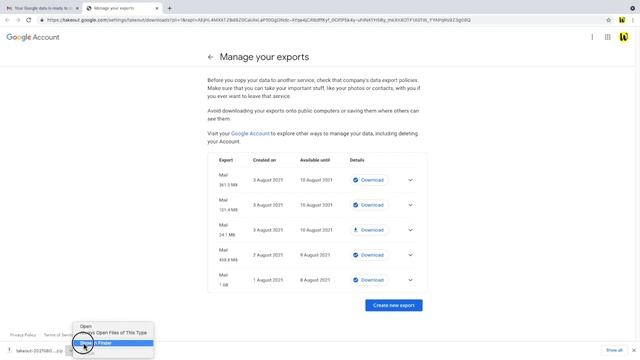Image resolution: width=640 pixels, height=360 pixels.
Task: Download the 361.3 MB Mail export
Action: tap(369, 180)
